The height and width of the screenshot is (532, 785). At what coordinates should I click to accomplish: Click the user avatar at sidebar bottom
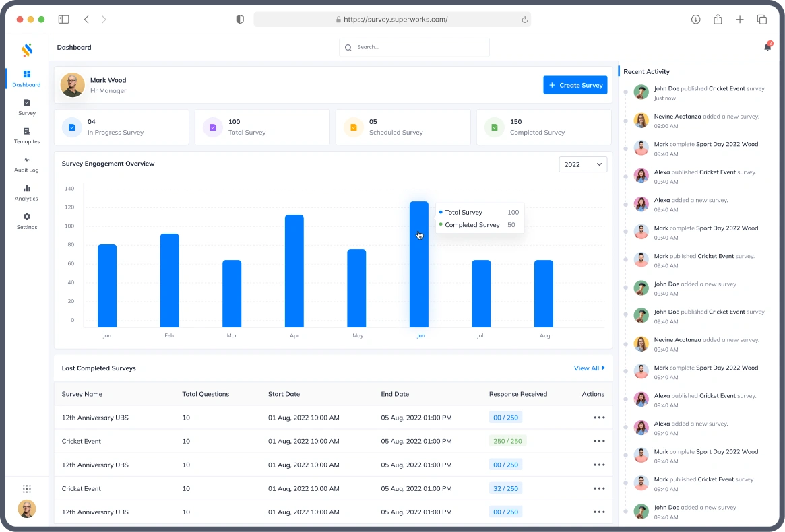pyautogui.click(x=27, y=509)
